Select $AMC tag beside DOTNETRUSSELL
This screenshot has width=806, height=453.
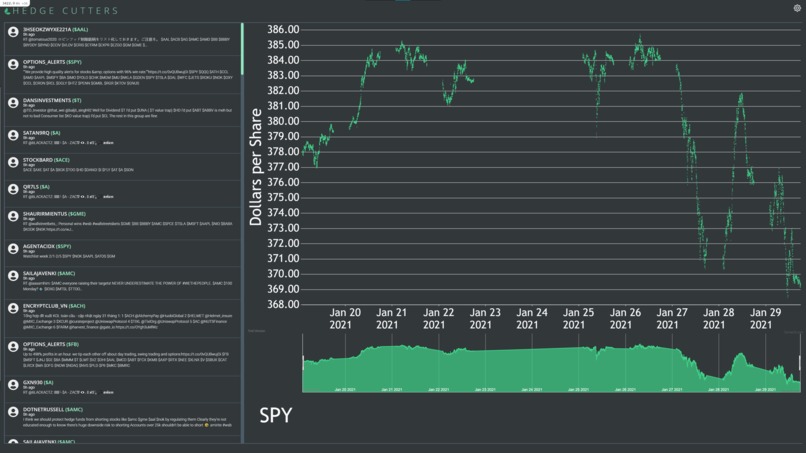[74, 410]
